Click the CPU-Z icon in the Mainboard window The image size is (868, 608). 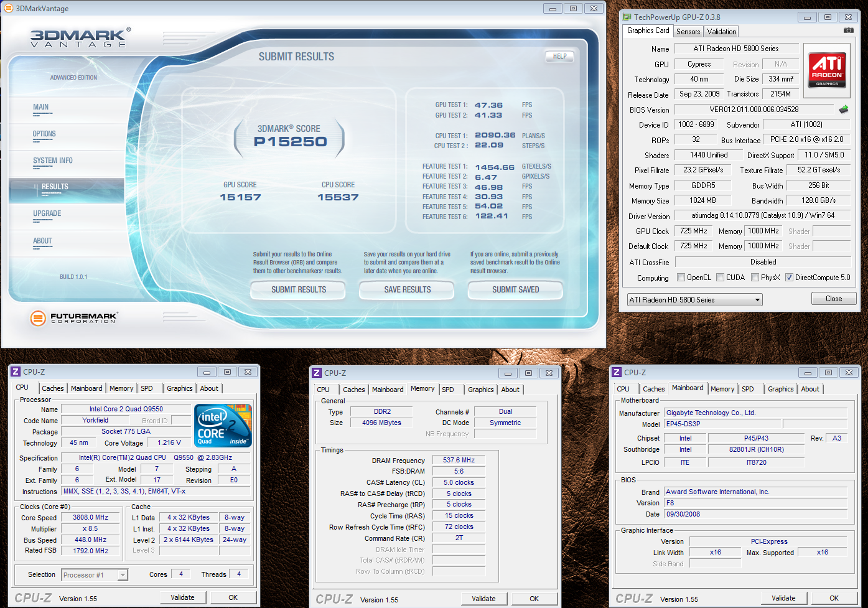pyautogui.click(x=617, y=372)
